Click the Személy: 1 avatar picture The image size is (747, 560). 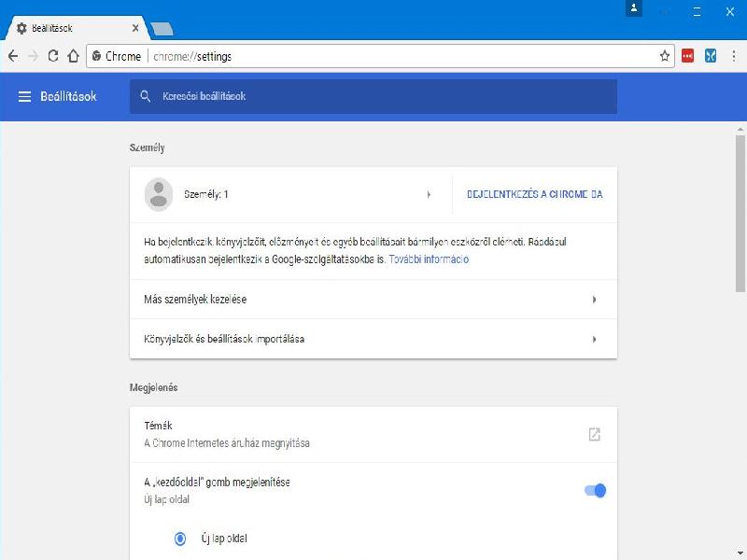pyautogui.click(x=159, y=194)
